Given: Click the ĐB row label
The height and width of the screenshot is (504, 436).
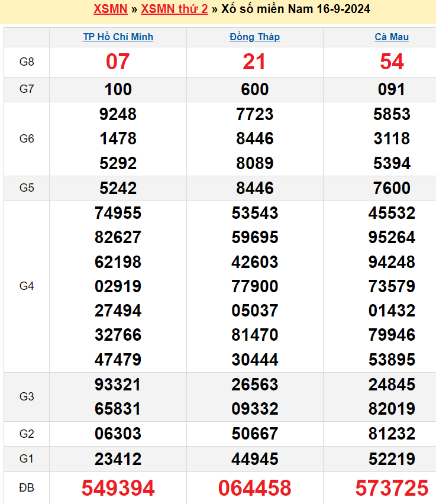Looking at the screenshot, I should tap(27, 488).
